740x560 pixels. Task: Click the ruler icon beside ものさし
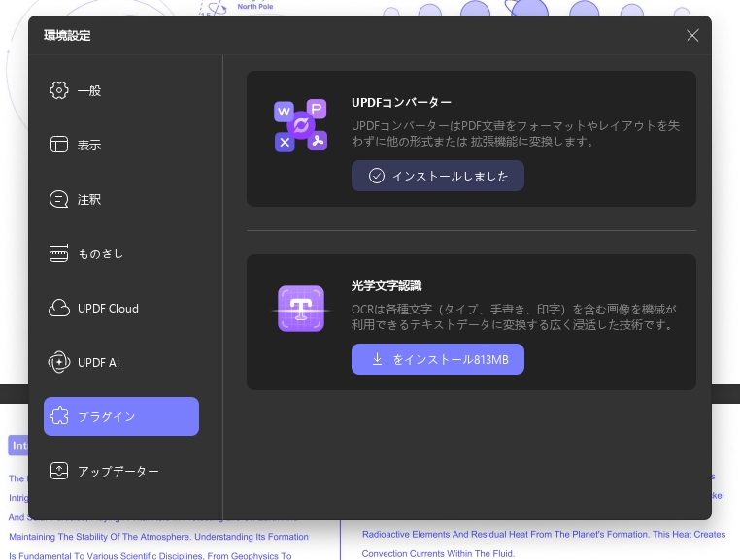tap(59, 253)
